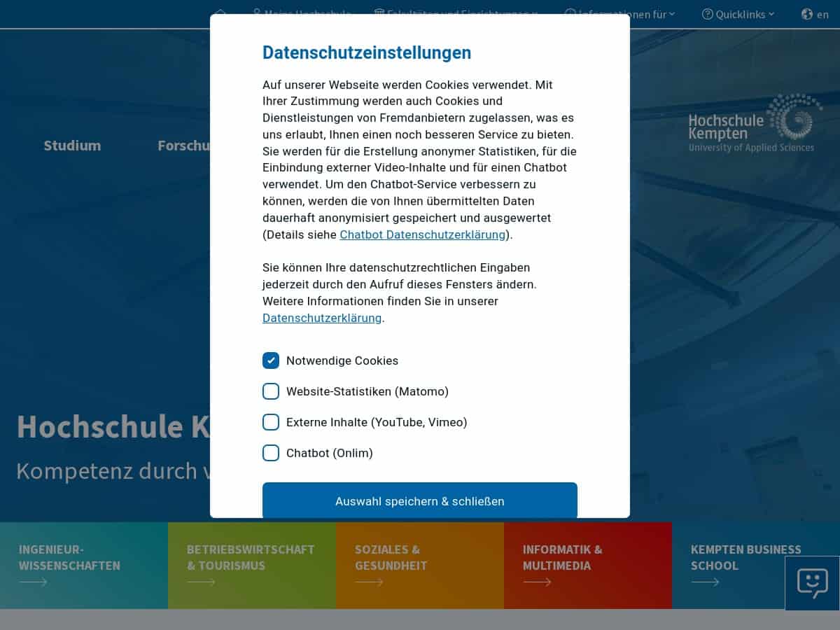The height and width of the screenshot is (630, 840).
Task: Click the Chatbot (Onlim) label
Action: 330,453
